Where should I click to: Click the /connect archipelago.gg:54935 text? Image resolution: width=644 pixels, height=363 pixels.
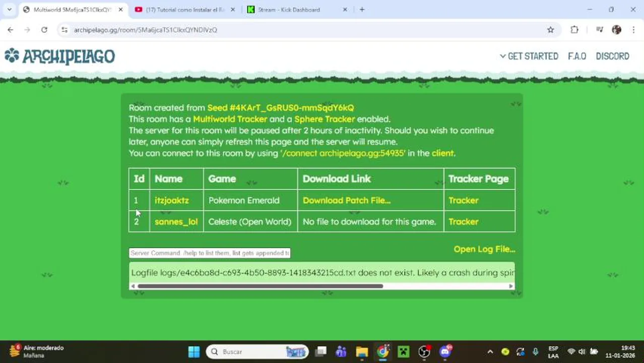[x=343, y=153]
